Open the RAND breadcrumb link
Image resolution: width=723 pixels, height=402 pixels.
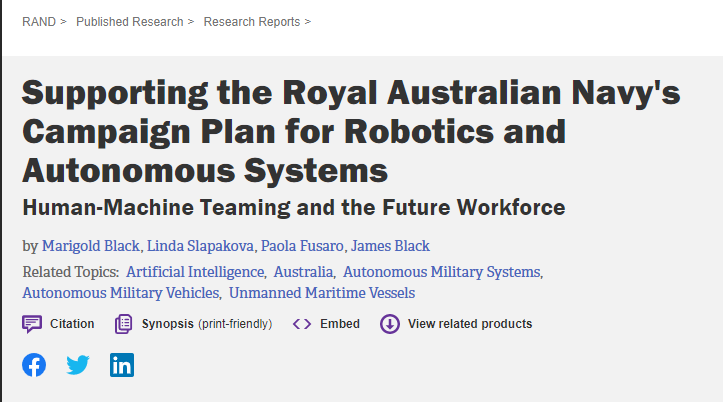[x=39, y=22]
